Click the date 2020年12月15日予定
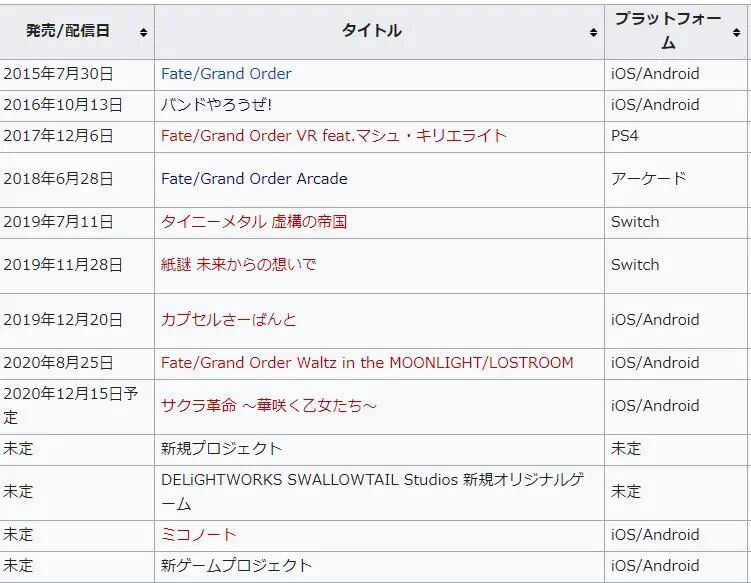 [70, 406]
